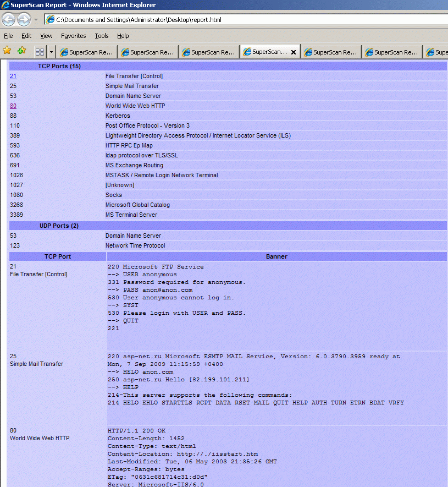Open the Favorites Center star icon
This screenshot has width=448, height=487.
(7, 51)
